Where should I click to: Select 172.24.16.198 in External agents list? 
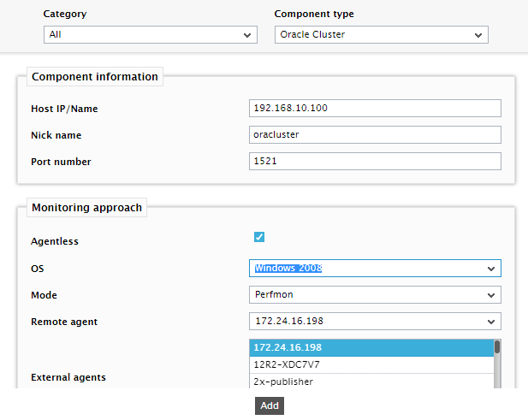(371, 347)
